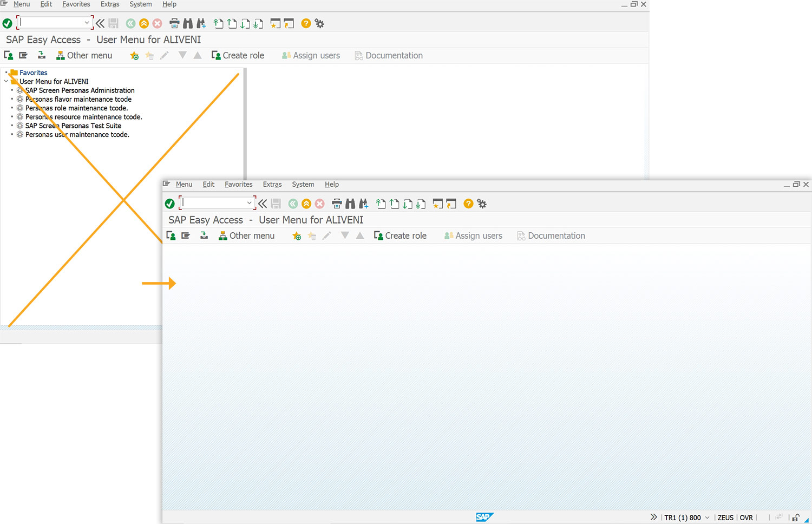Click Find binoculars icon in front window
812x524 pixels.
coord(350,204)
